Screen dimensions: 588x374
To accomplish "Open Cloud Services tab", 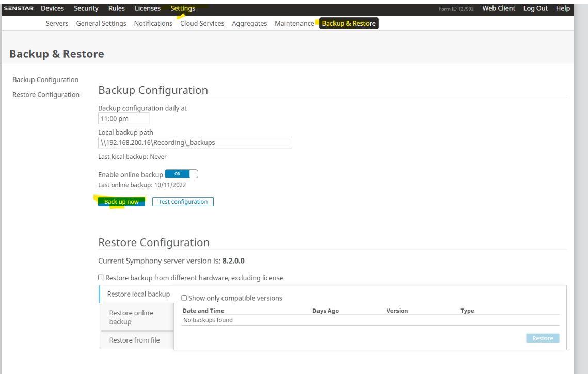I will [202, 23].
